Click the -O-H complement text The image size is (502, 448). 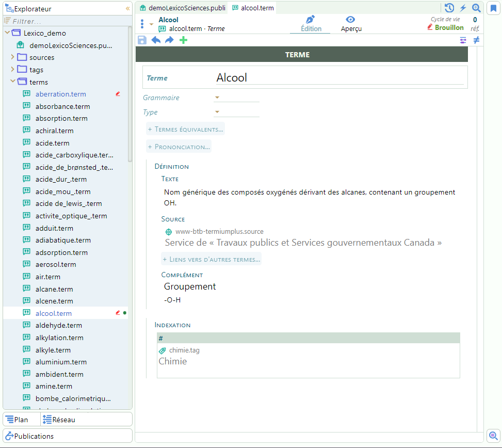pyautogui.click(x=172, y=300)
